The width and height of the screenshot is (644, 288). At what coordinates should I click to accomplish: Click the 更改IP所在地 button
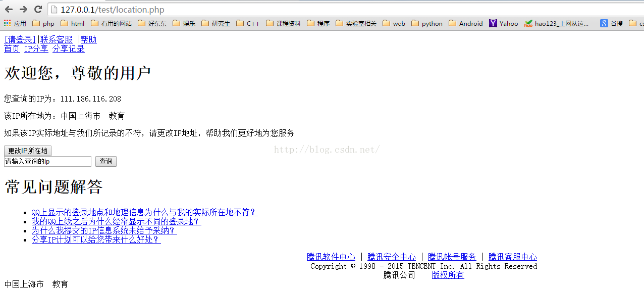coord(28,151)
